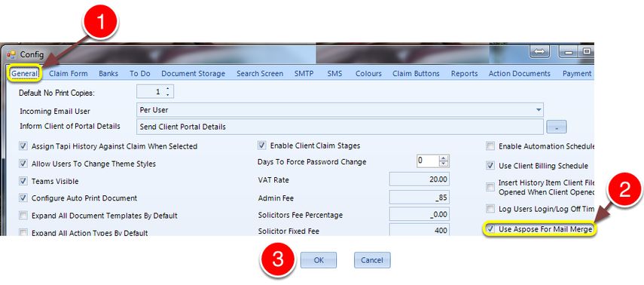
Task: Decrease Days To Force Password Change
Action: tap(443, 164)
